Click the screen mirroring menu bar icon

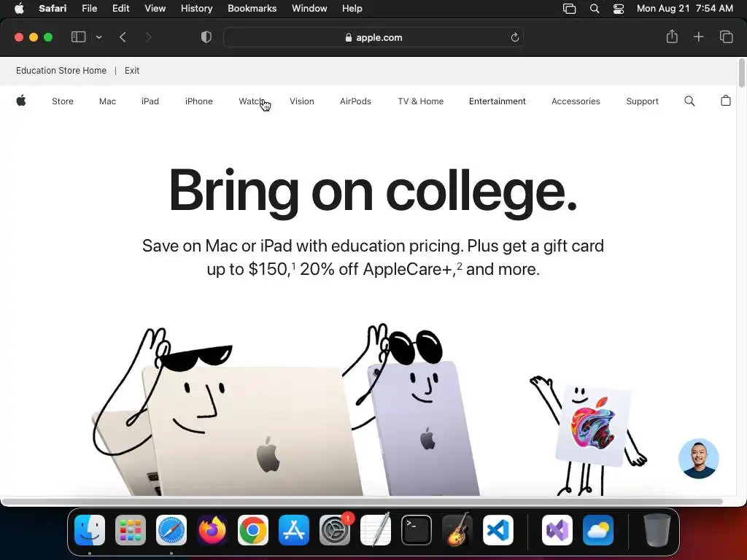[569, 8]
